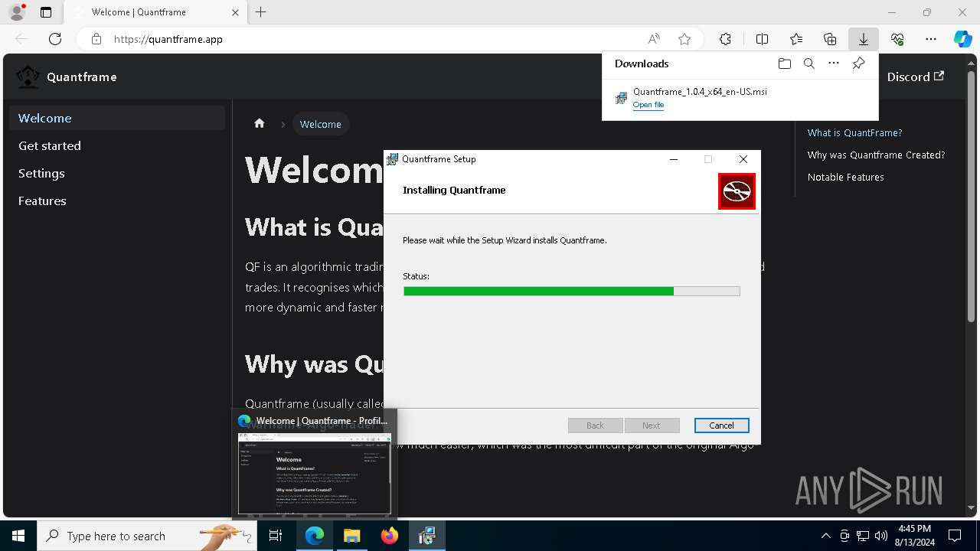980x551 pixels.
Task: Add page to favorites star
Action: 684,39
